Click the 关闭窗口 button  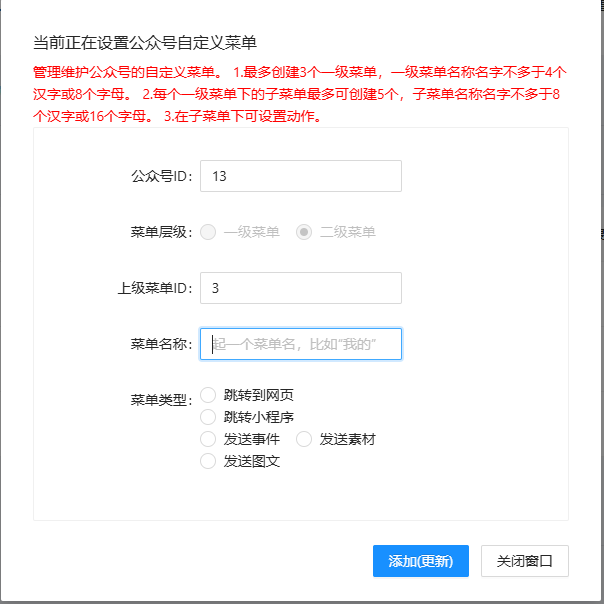point(524,561)
